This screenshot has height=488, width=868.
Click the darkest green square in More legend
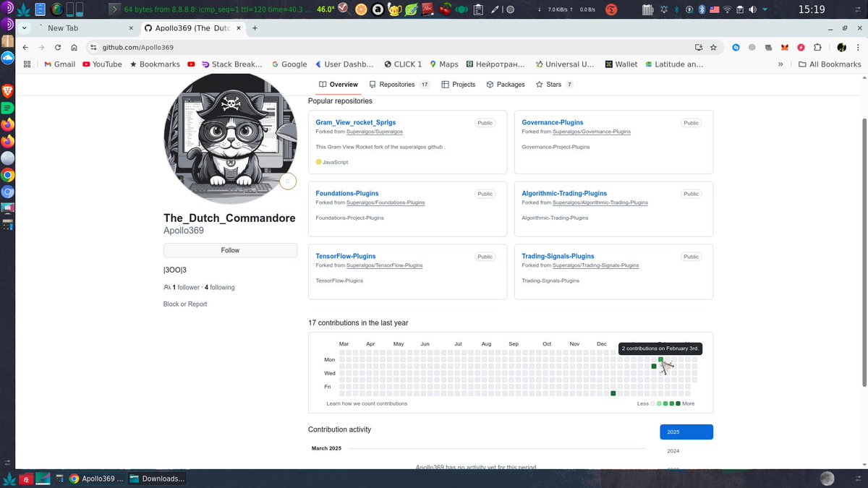click(x=678, y=403)
